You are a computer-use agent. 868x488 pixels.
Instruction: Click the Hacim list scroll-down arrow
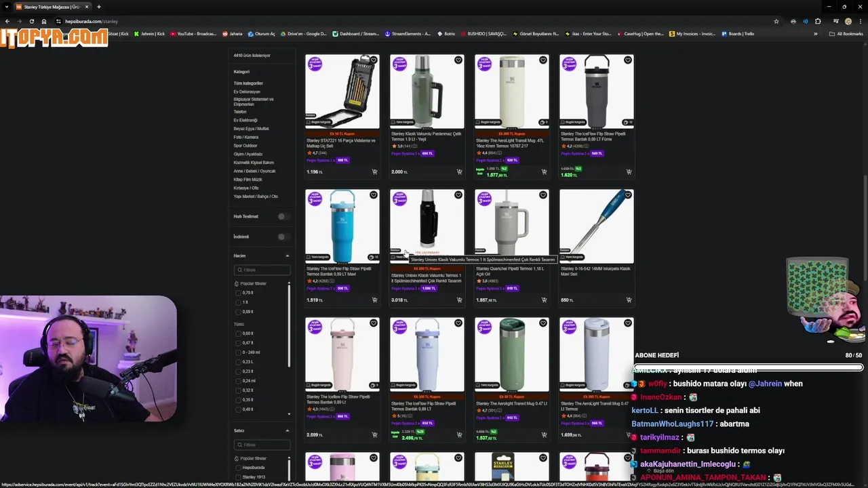[x=290, y=413]
